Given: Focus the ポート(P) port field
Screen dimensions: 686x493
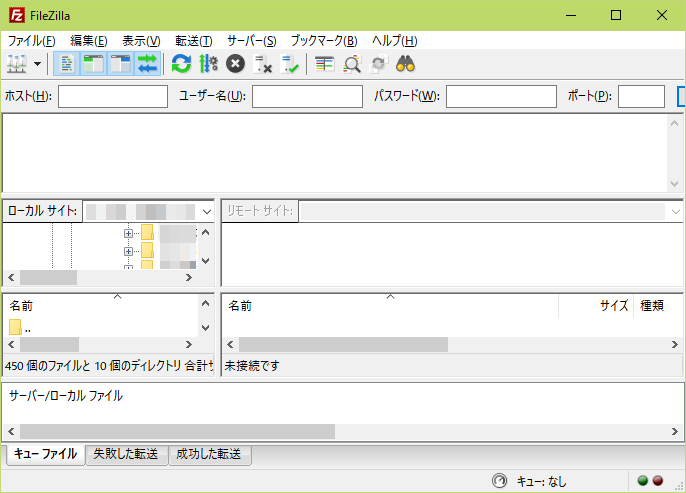Looking at the screenshot, I should [641, 96].
